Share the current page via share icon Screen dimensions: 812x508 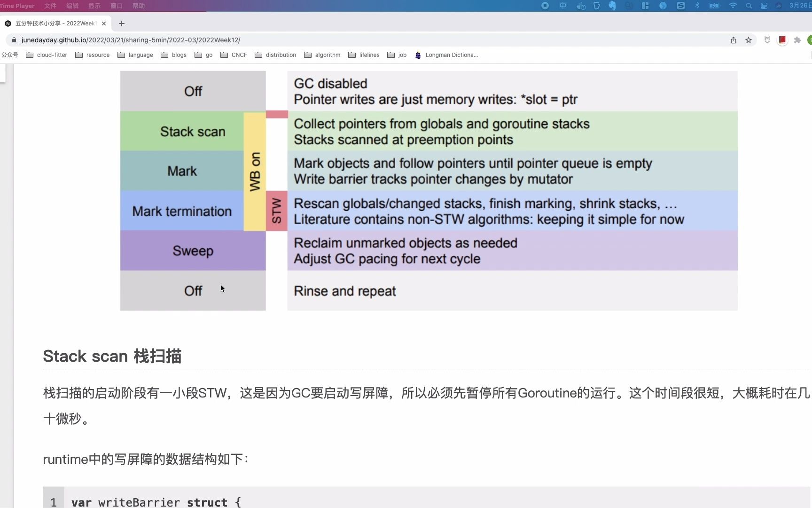tap(733, 40)
